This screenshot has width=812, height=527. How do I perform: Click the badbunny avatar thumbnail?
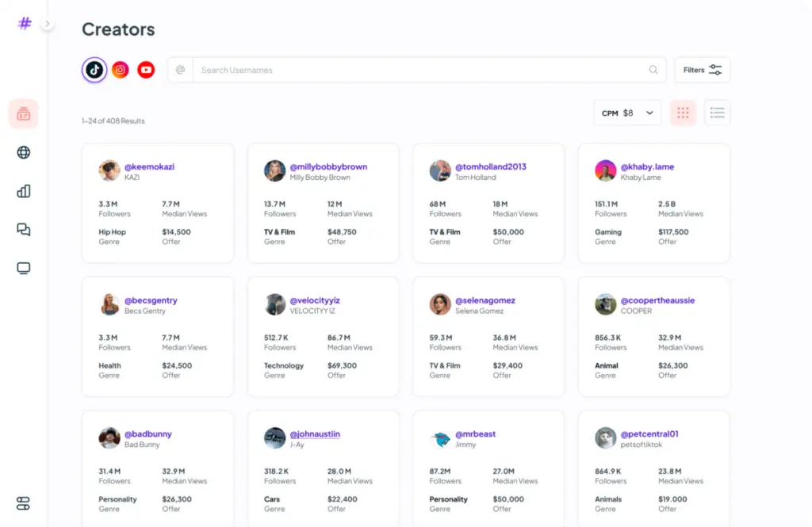pos(109,437)
